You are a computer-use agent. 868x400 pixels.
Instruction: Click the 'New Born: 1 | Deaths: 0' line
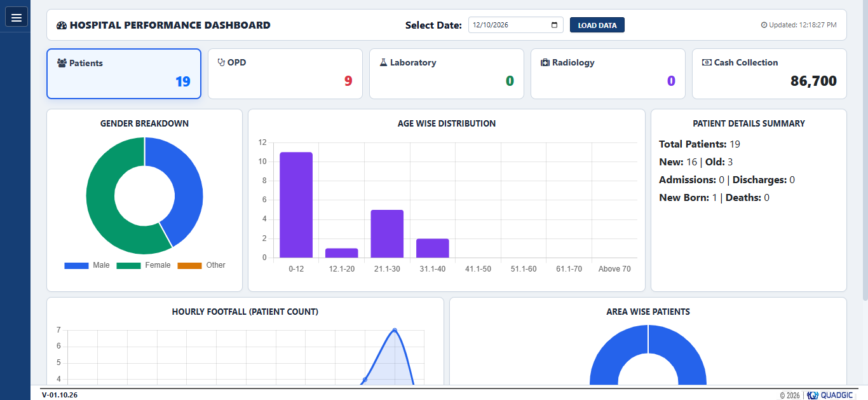714,198
